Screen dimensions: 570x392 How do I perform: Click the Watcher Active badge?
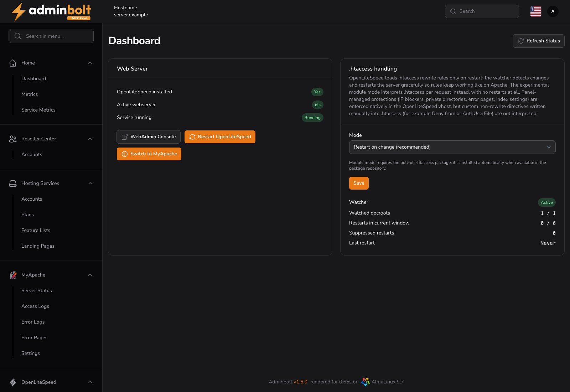[547, 202]
